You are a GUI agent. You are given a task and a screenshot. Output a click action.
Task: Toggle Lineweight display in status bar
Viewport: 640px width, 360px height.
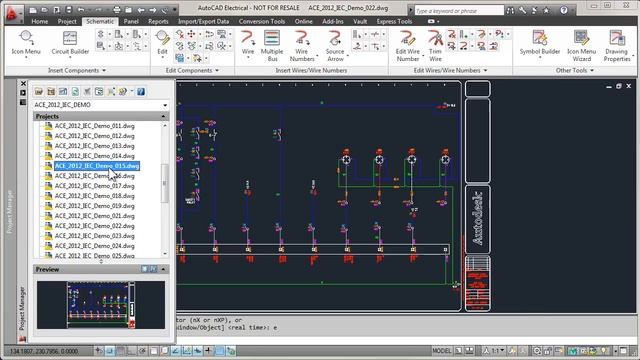[208, 351]
